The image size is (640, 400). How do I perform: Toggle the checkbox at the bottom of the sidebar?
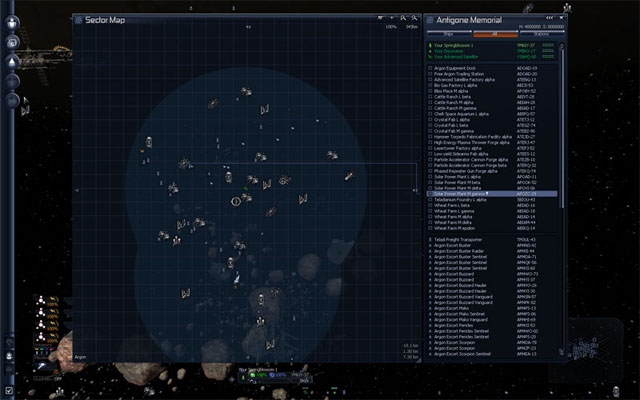point(9,391)
